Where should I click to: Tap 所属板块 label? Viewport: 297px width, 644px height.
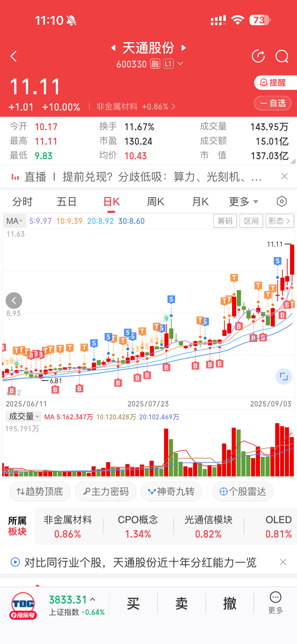click(17, 526)
